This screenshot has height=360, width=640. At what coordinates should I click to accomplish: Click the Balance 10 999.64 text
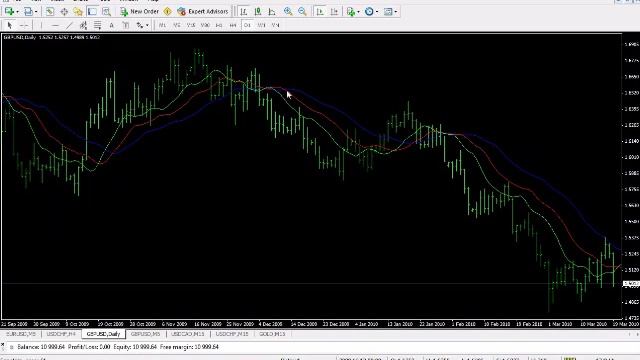pos(41,347)
